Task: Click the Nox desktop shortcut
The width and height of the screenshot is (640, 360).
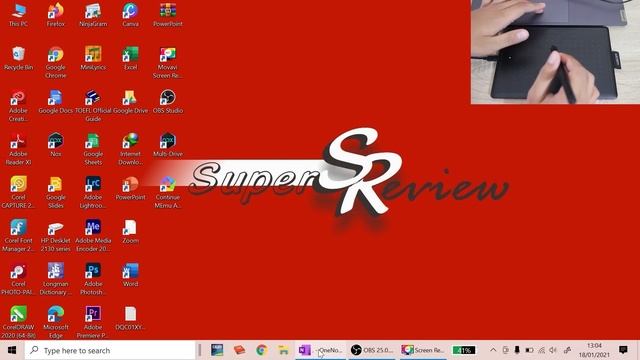Action: pyautogui.click(x=56, y=145)
